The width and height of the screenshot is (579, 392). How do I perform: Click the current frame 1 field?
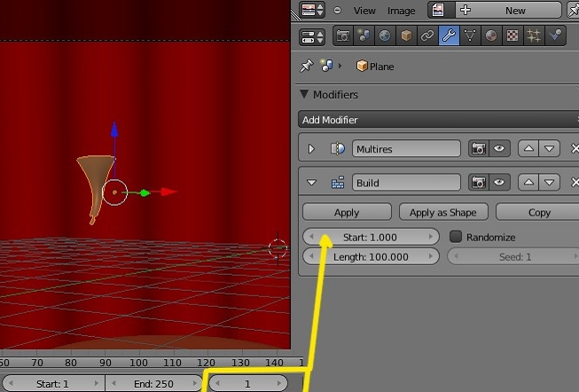pos(247,383)
